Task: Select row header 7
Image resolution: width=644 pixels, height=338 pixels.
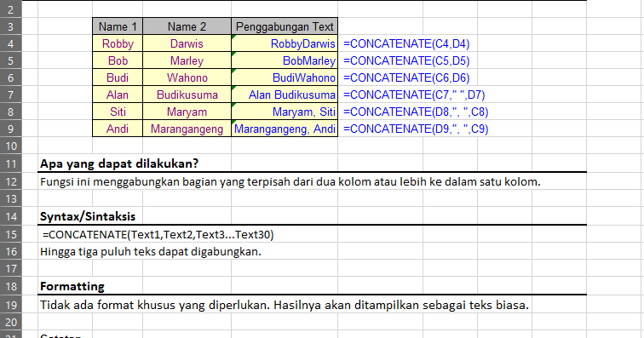Action: 11,95
